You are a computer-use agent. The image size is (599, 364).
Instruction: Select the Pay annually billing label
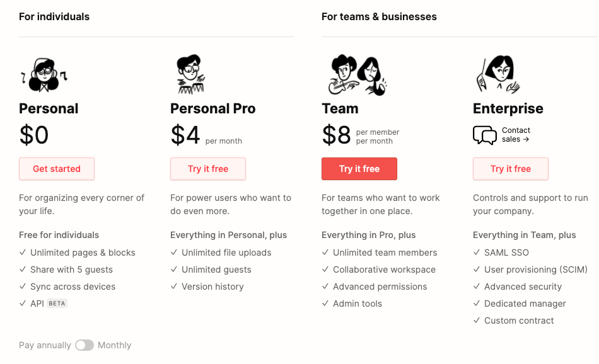[x=45, y=345]
